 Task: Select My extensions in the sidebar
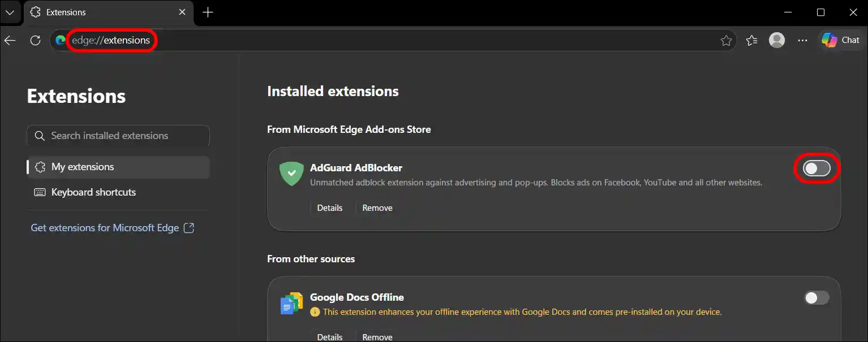[x=83, y=166]
